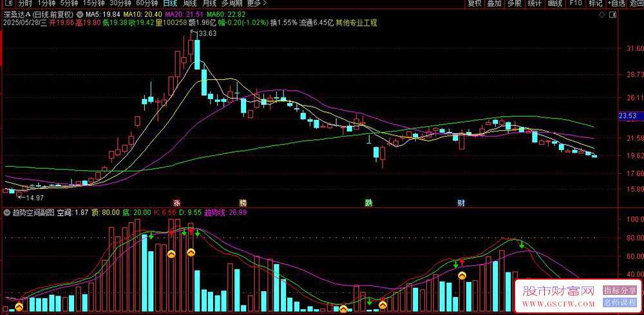Open the WWW.GSCFW.COM website link
This screenshot has width=644, height=315.
tap(558, 304)
